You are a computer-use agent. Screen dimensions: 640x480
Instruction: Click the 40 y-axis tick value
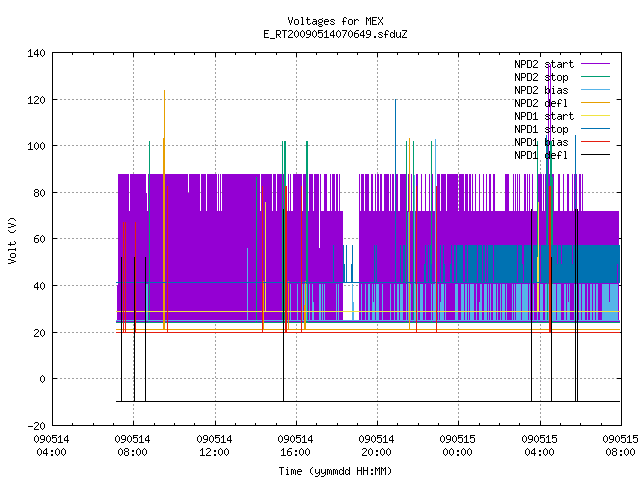tap(39, 286)
